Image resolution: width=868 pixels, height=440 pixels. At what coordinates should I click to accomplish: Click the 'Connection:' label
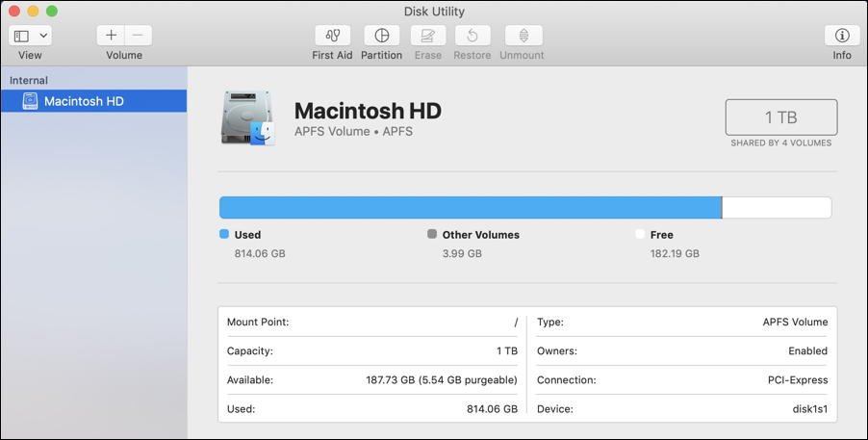pyautogui.click(x=566, y=380)
